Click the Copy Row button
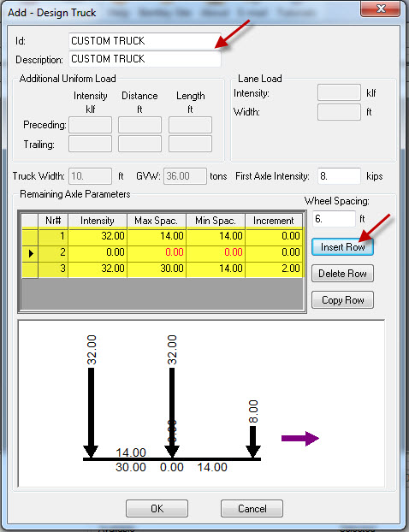The width and height of the screenshot is (409, 532). (x=342, y=300)
